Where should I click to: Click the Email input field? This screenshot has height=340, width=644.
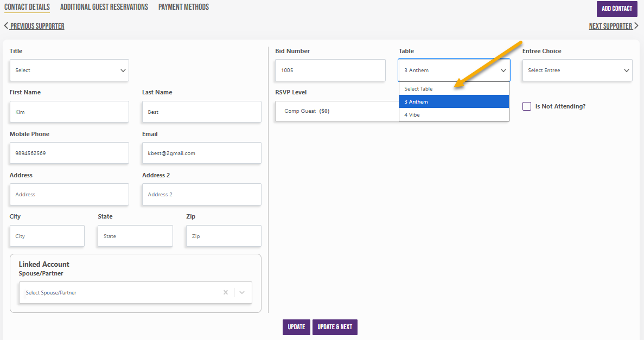202,153
